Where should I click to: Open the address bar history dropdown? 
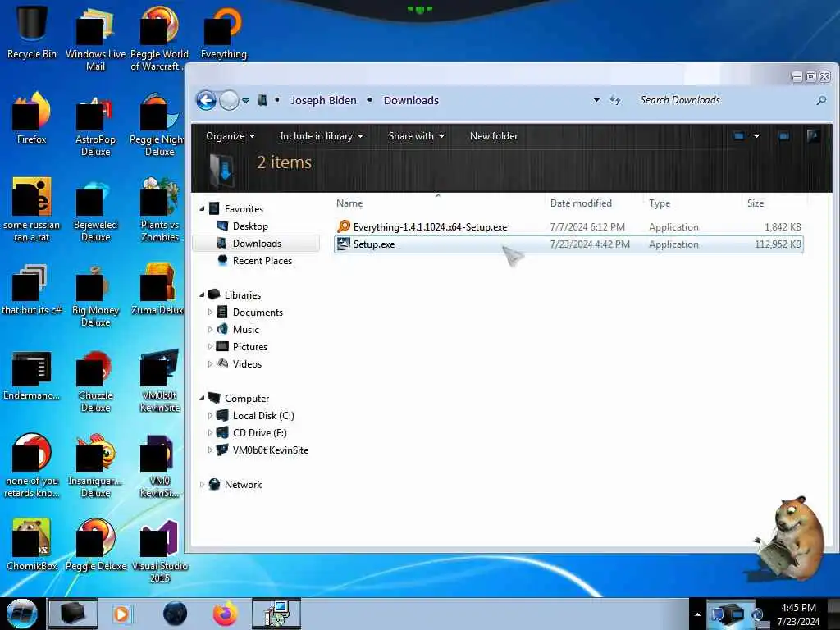click(x=596, y=100)
